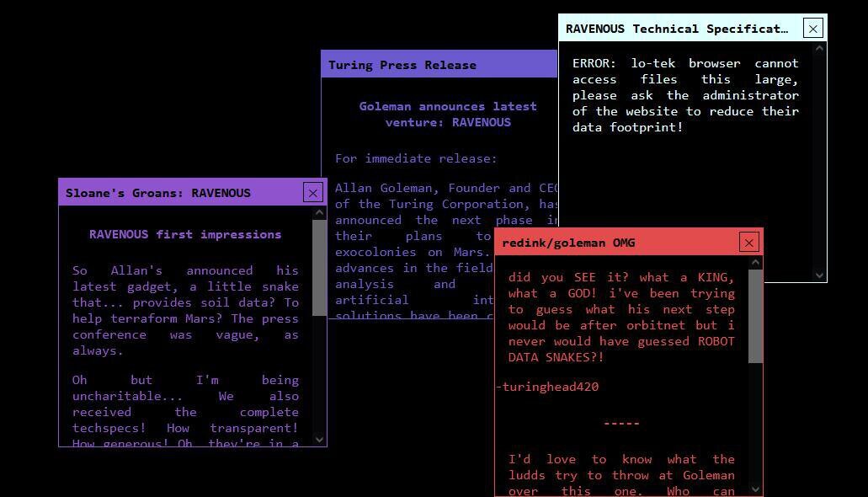Viewport: 868px width, 497px height.
Task: Click the -turinghead420 username signature
Action: [548, 387]
